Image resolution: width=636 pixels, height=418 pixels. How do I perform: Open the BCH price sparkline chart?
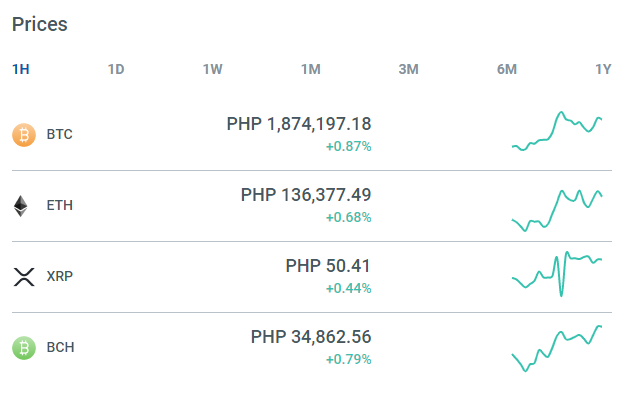557,348
